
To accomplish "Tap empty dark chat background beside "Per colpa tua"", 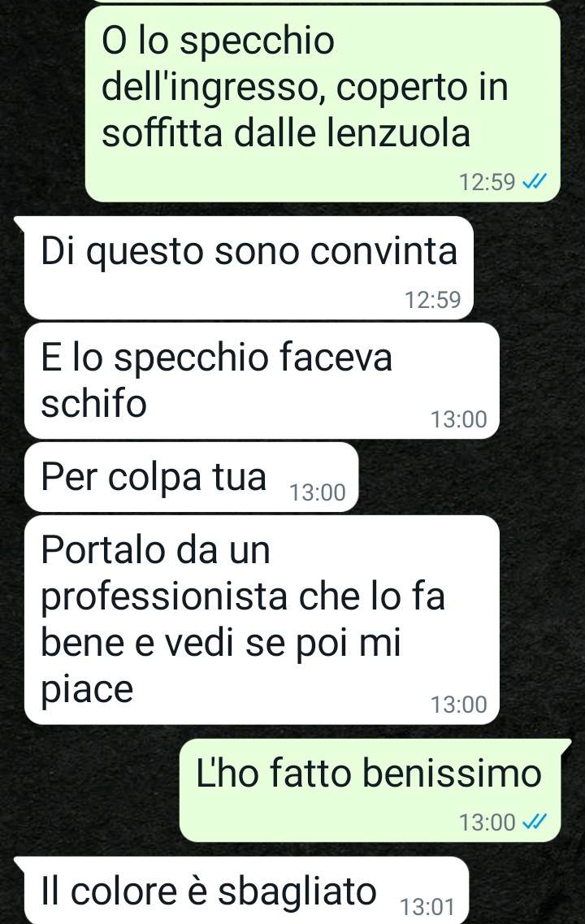I will [471, 477].
